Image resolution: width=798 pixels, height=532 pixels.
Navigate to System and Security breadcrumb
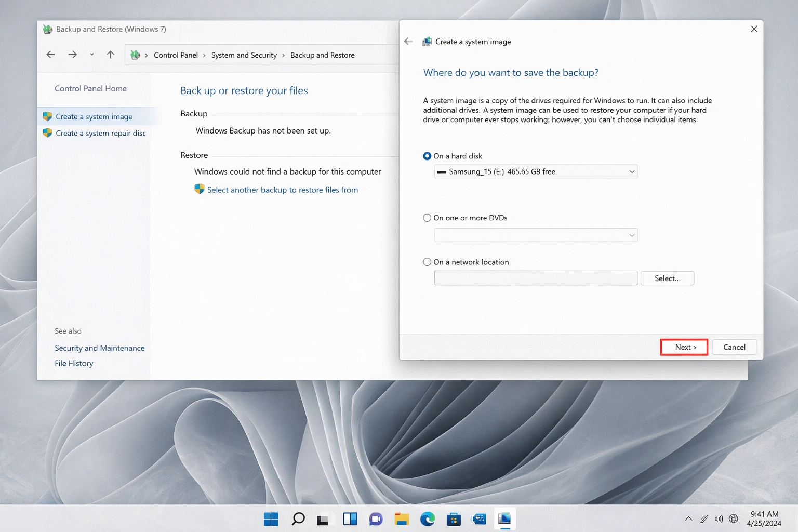[244, 55]
